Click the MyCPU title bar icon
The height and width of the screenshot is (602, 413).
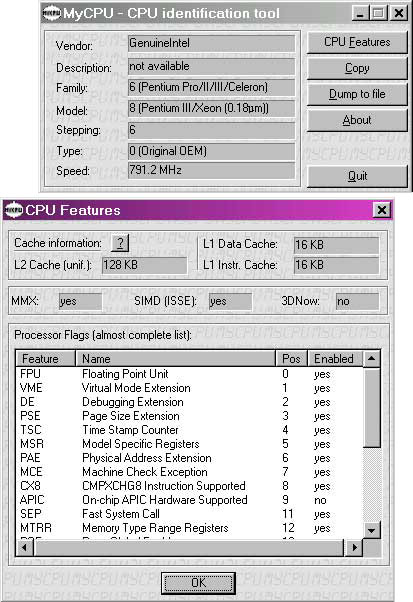click(x=51, y=13)
